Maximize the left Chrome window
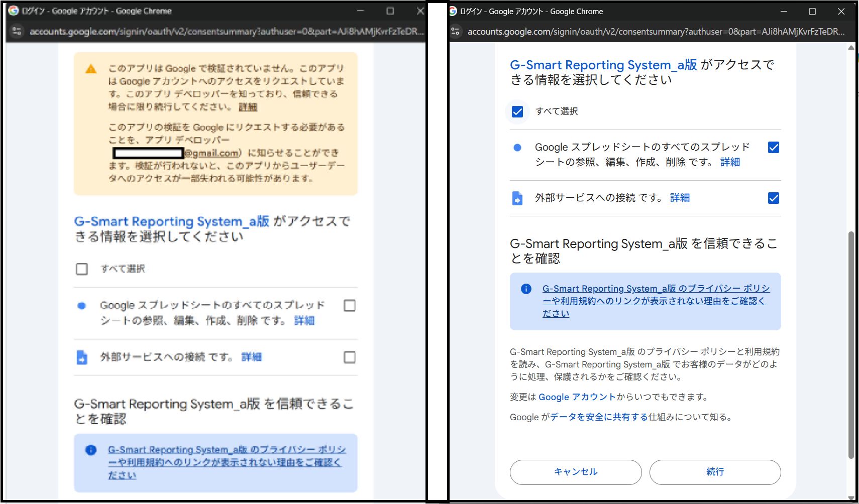 (390, 11)
